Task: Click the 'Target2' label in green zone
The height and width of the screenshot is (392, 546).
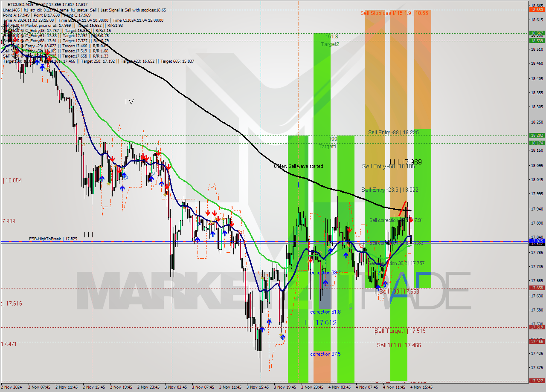Action: click(331, 44)
